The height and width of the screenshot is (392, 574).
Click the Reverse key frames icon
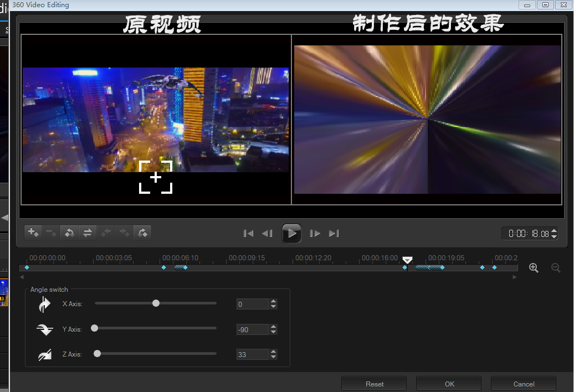click(x=69, y=233)
